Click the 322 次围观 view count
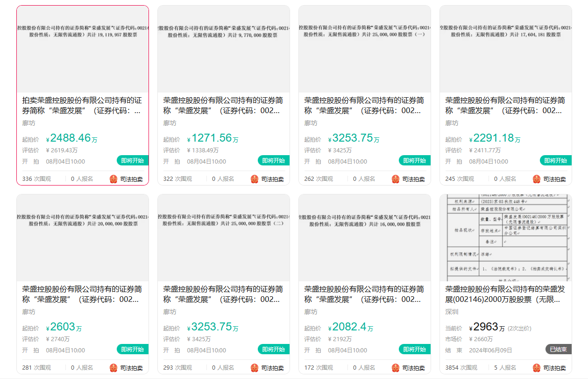This screenshot has width=588, height=379. [x=177, y=179]
